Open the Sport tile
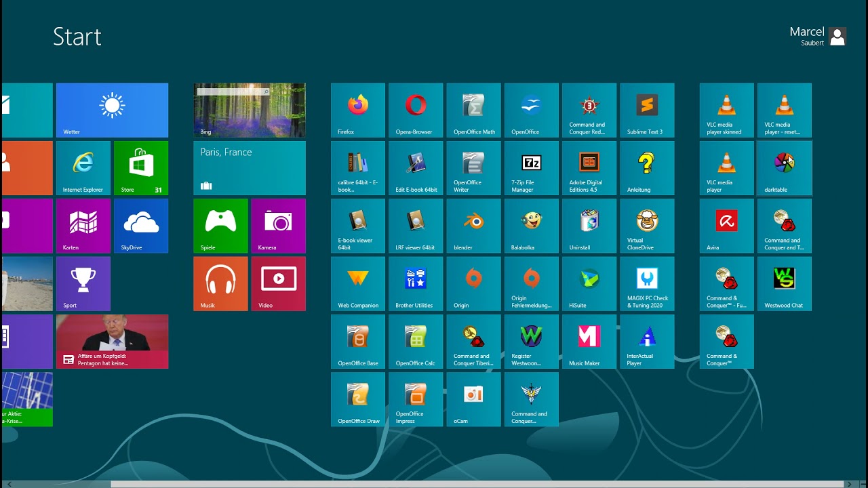 click(83, 284)
